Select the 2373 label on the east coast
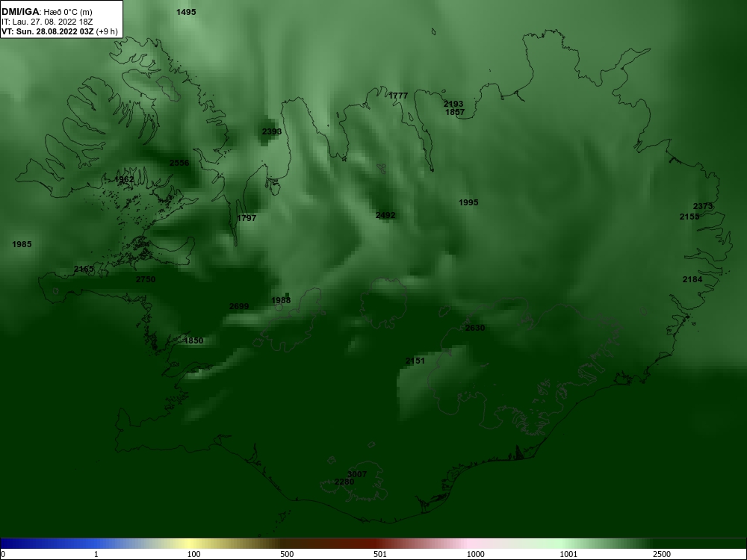Image resolution: width=747 pixels, height=560 pixels. pyautogui.click(x=703, y=206)
